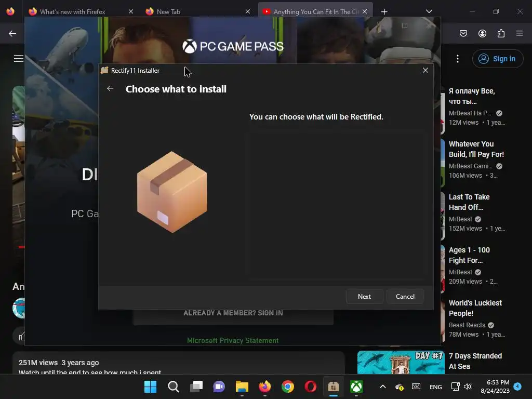The height and width of the screenshot is (399, 532).
Task: Open YouTube settings three-dot menu
Action: click(457, 59)
